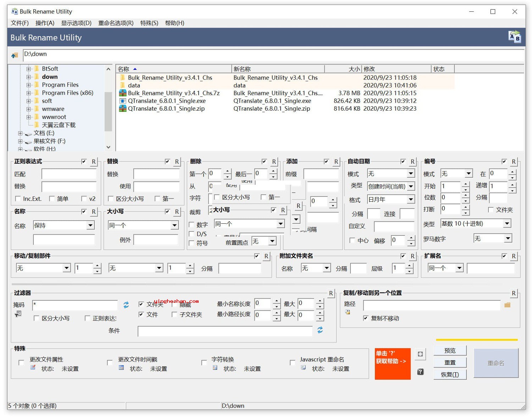Image resolution: width=532 pixels, height=418 pixels.
Task: Open auto date 格式 日月年 dropdown
Action: [x=391, y=199]
